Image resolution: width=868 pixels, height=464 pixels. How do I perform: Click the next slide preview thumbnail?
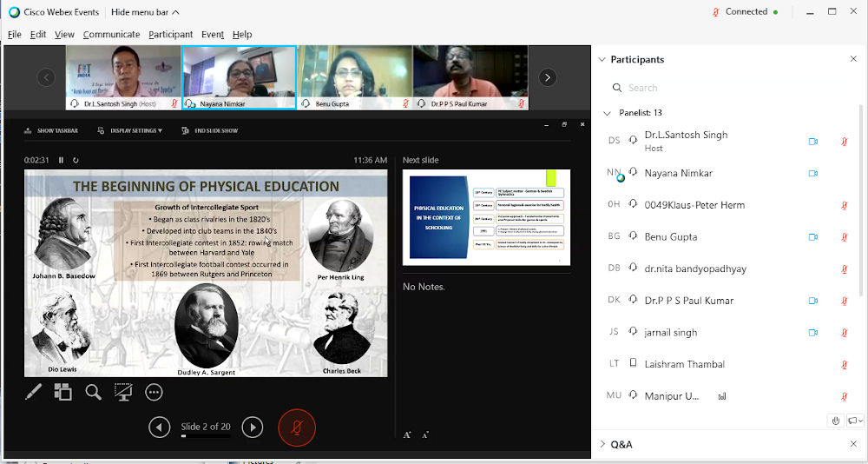[x=486, y=217]
